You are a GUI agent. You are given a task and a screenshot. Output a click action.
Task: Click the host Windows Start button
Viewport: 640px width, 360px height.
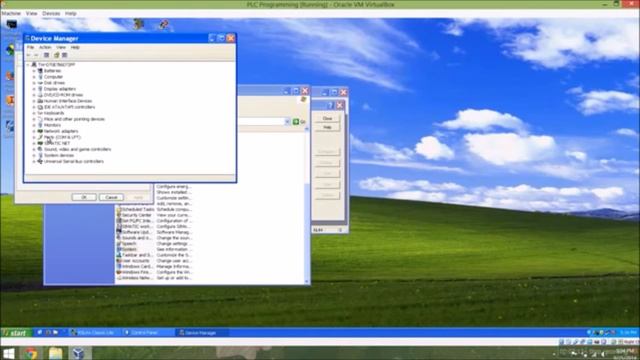point(9,353)
